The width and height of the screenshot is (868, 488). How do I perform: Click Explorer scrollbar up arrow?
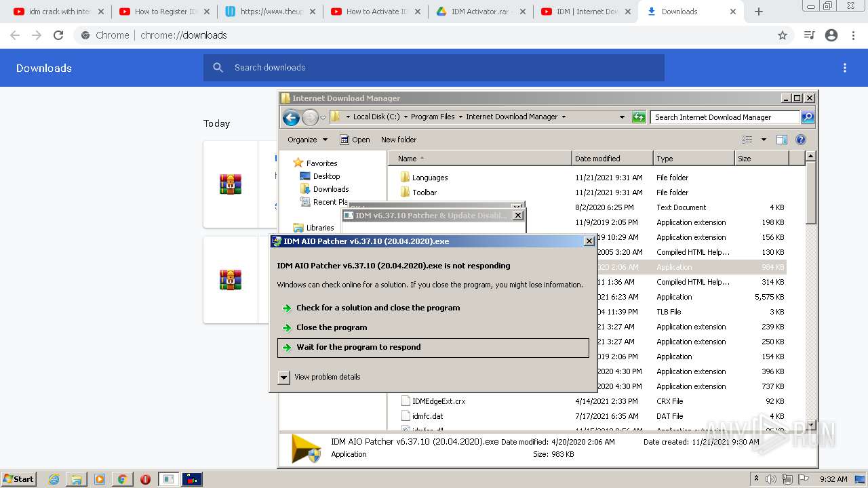pyautogui.click(x=810, y=157)
